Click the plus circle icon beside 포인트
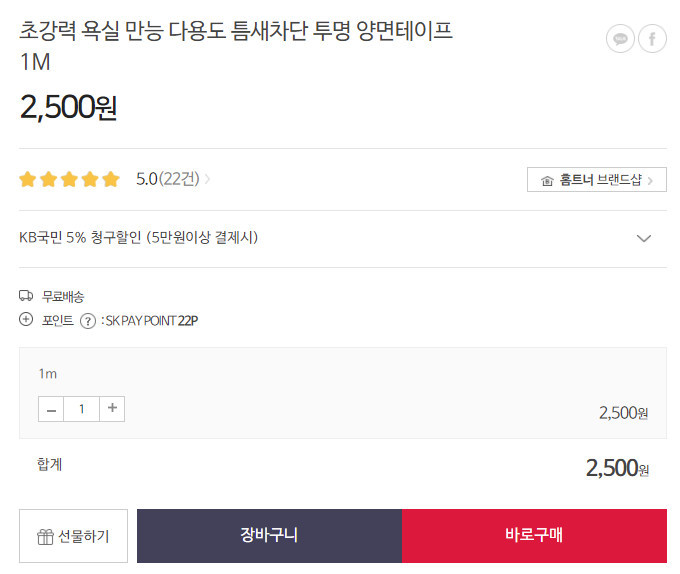The height and width of the screenshot is (574, 680). coord(26,320)
